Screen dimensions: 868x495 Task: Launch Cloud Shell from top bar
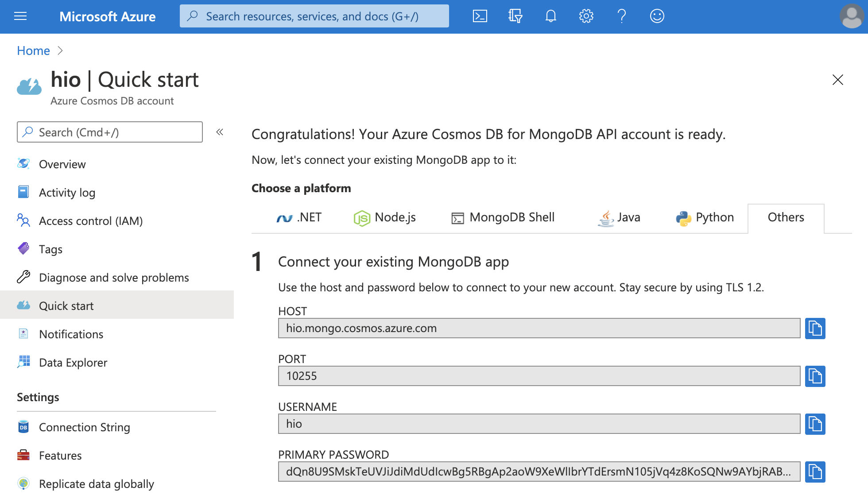(480, 16)
